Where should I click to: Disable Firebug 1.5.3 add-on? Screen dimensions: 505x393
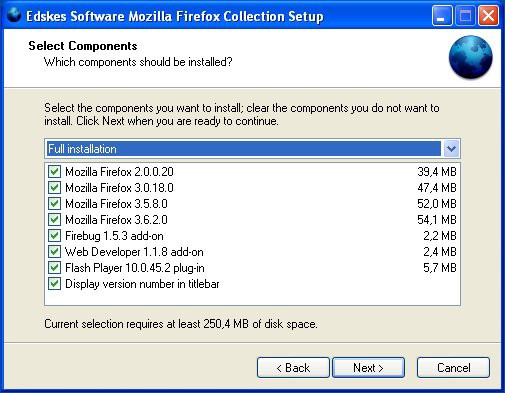pyautogui.click(x=54, y=236)
